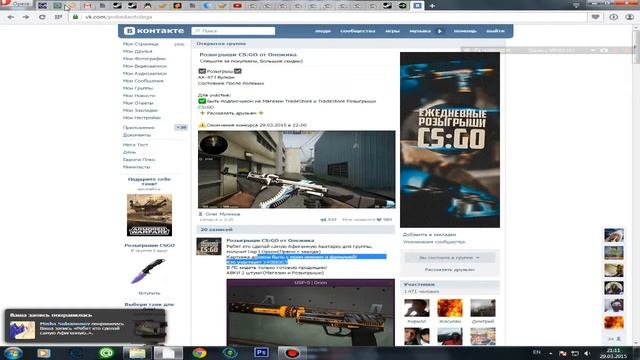Image resolution: width=640 pixels, height=360 pixels.
Task: Expand 'Вы состоите в группе' dropdown
Action: coord(450,258)
